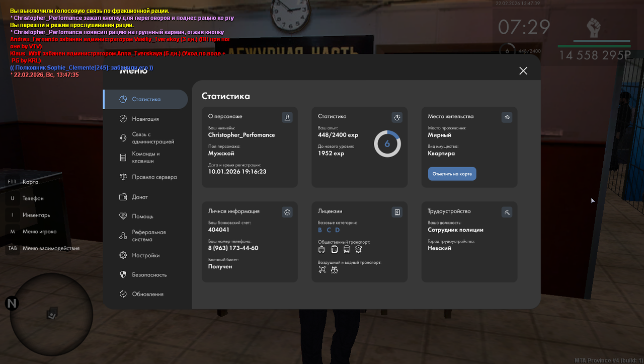This screenshot has height=364, width=644.
Task: Click the small level 6 circle in HUD
Action: tap(507, 50)
